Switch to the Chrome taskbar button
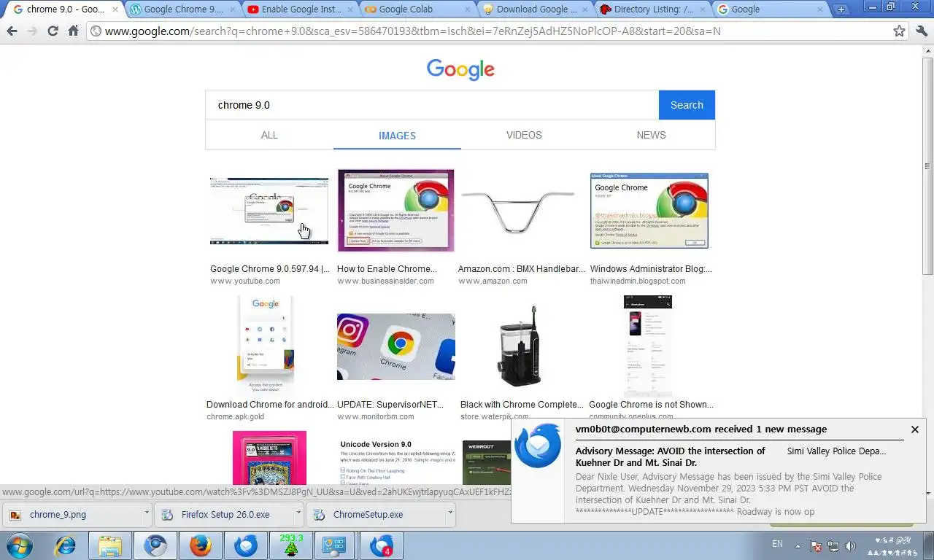The width and height of the screenshot is (934, 560). pos(155,545)
